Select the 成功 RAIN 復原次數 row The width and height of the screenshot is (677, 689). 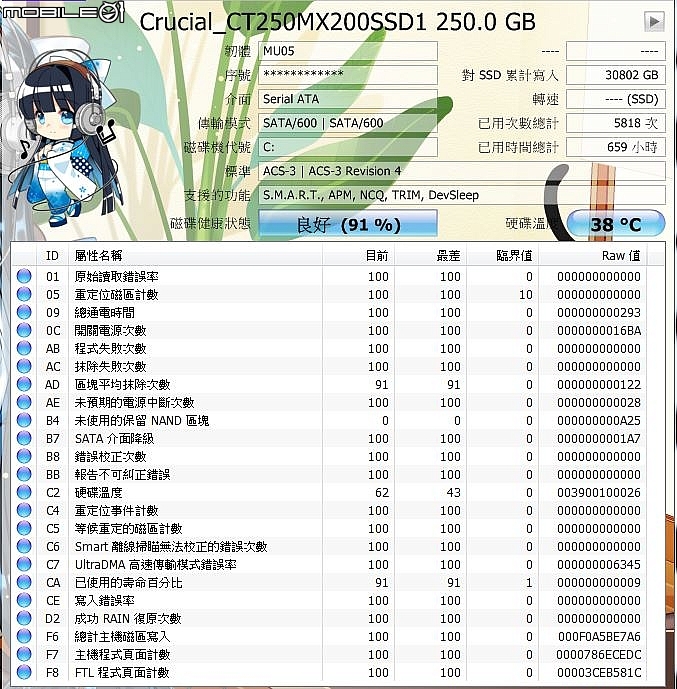click(x=329, y=618)
